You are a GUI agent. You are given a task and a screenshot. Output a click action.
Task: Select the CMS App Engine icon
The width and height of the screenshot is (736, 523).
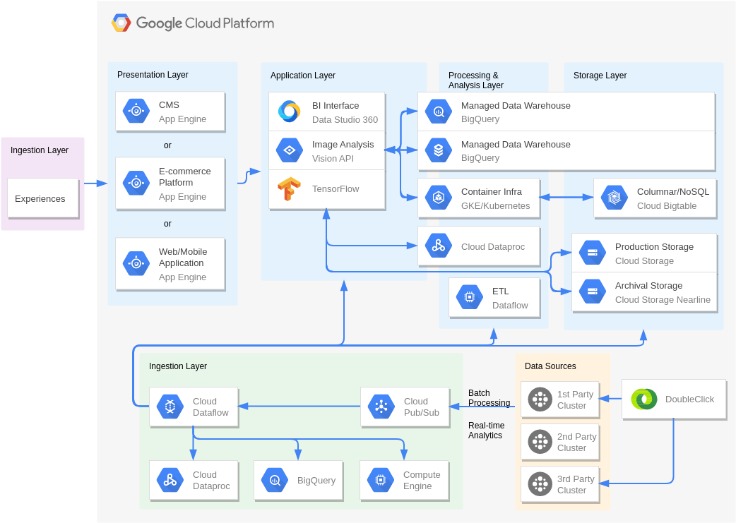pyautogui.click(x=135, y=111)
